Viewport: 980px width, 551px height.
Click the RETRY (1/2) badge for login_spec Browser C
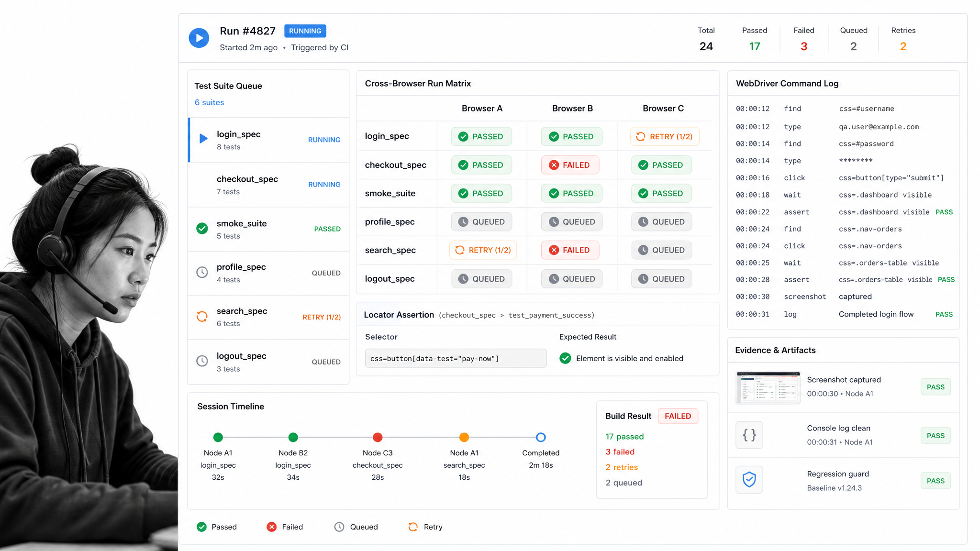pos(665,137)
